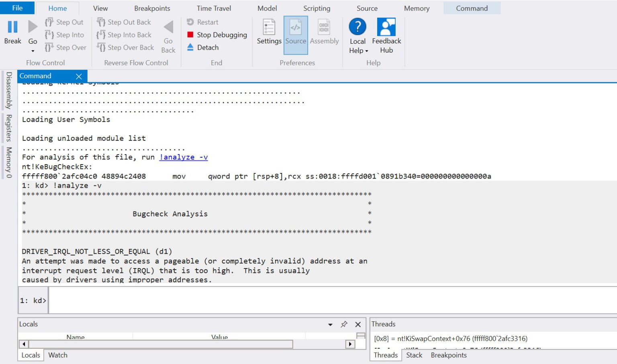
Task: Open the Disassembly side panel
Action: [x=9, y=90]
